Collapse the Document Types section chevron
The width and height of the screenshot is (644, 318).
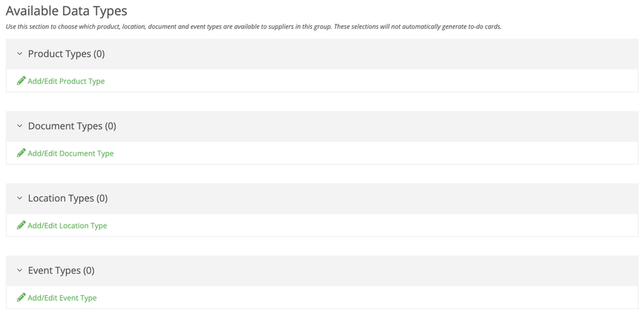tap(19, 126)
